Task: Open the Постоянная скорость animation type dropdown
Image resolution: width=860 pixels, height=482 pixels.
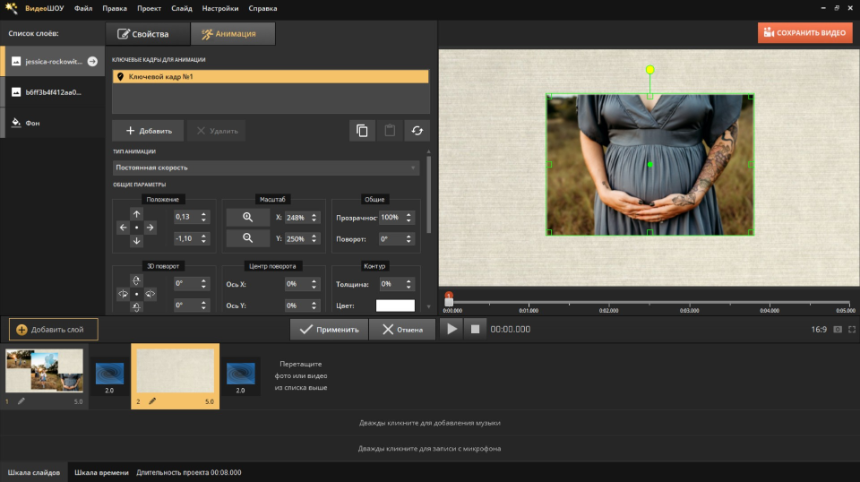Action: (x=266, y=168)
